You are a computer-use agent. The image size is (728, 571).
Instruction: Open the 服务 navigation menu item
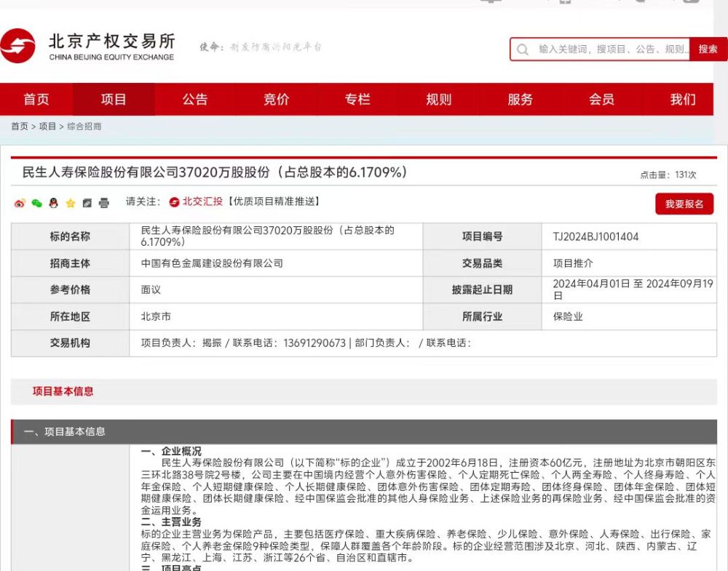tap(520, 99)
